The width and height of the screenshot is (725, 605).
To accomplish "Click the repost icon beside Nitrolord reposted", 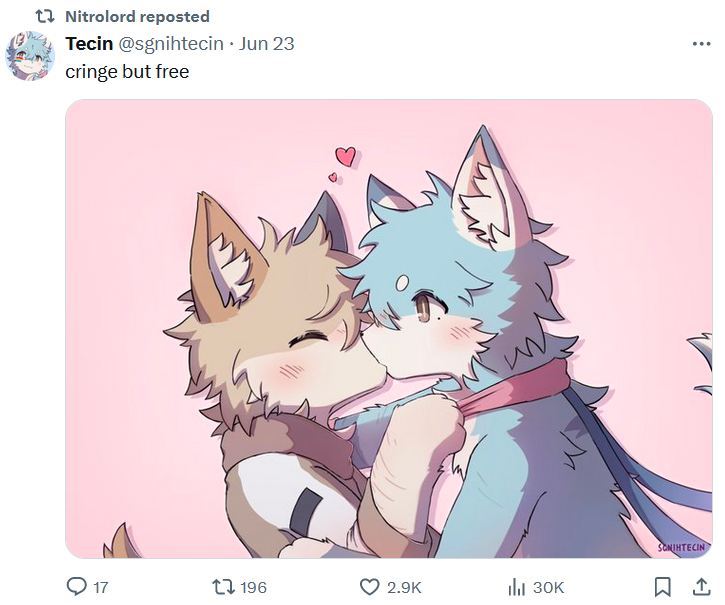I will pyautogui.click(x=45, y=17).
